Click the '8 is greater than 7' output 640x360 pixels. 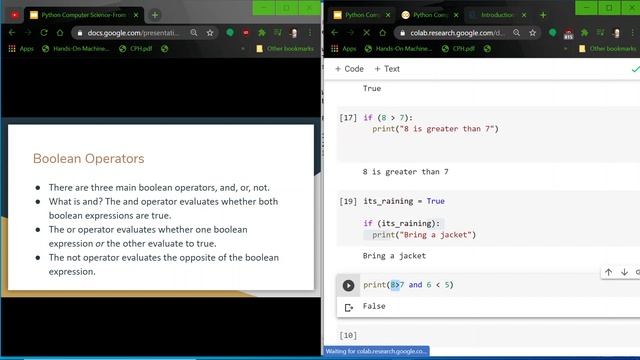tap(405, 172)
